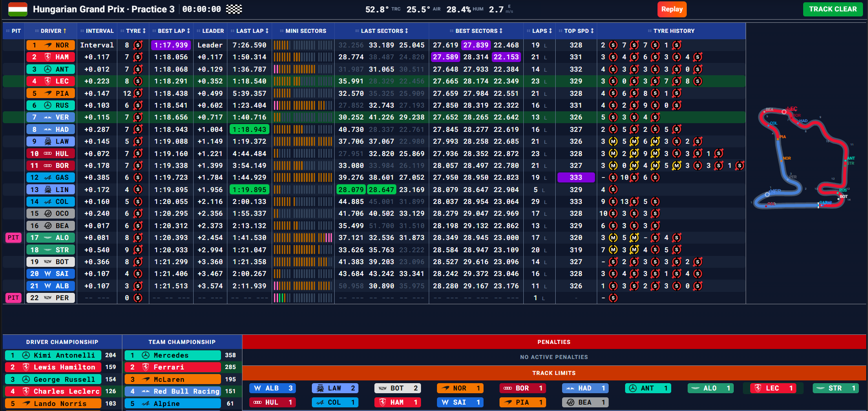Viewport: 868px width, 411px height.
Task: Click Williams logo in SAI timing row
Action: pyautogui.click(x=48, y=274)
